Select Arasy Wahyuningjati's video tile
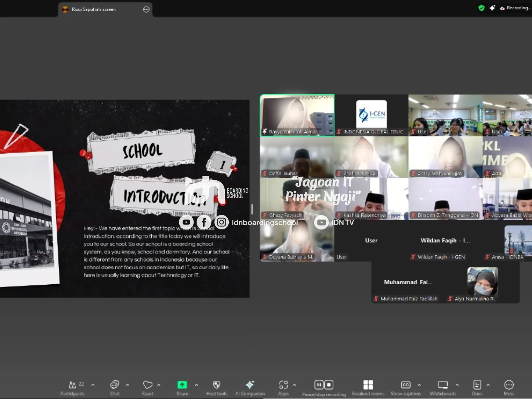The height and width of the screenshot is (399, 532). (446, 157)
